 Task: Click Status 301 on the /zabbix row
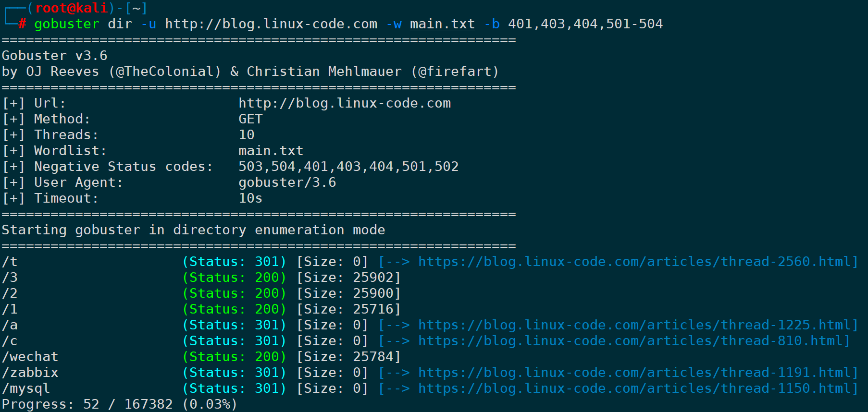point(235,373)
